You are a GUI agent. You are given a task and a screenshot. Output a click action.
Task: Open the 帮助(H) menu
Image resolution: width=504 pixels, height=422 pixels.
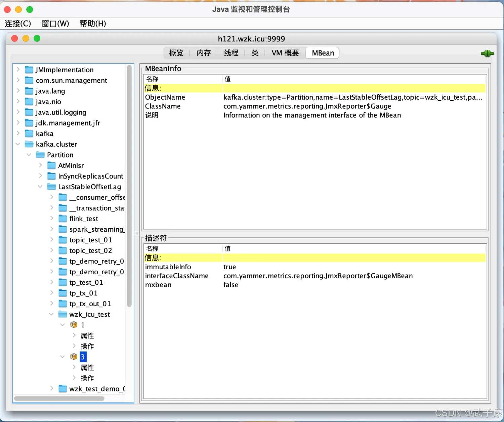[93, 24]
